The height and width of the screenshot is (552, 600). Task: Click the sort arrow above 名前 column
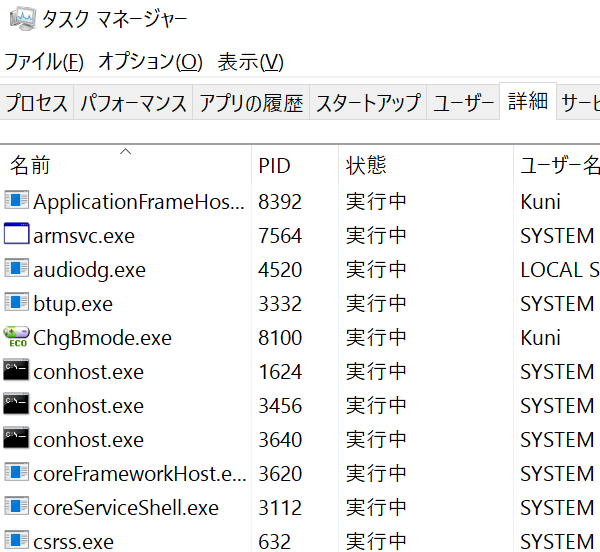pyautogui.click(x=126, y=152)
